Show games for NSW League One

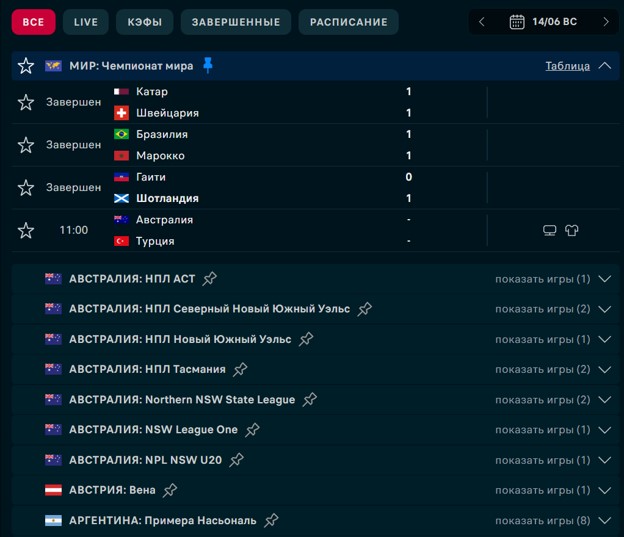coord(542,430)
